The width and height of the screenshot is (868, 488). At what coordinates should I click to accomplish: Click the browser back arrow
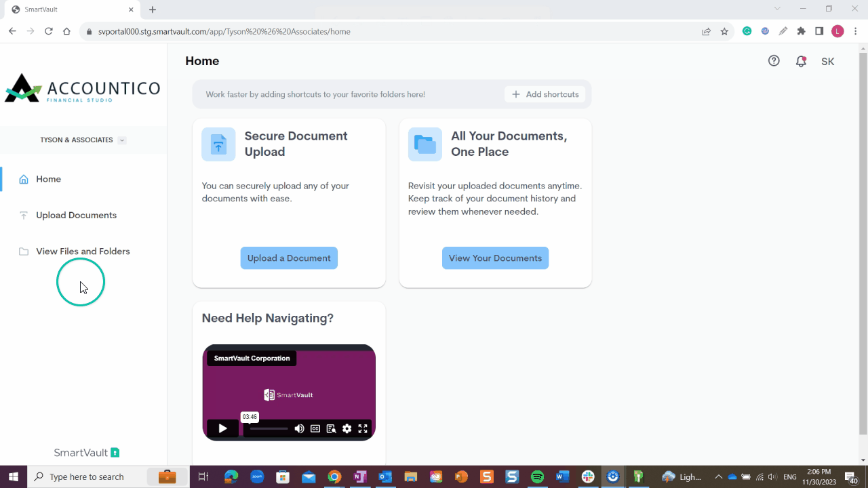(x=12, y=31)
